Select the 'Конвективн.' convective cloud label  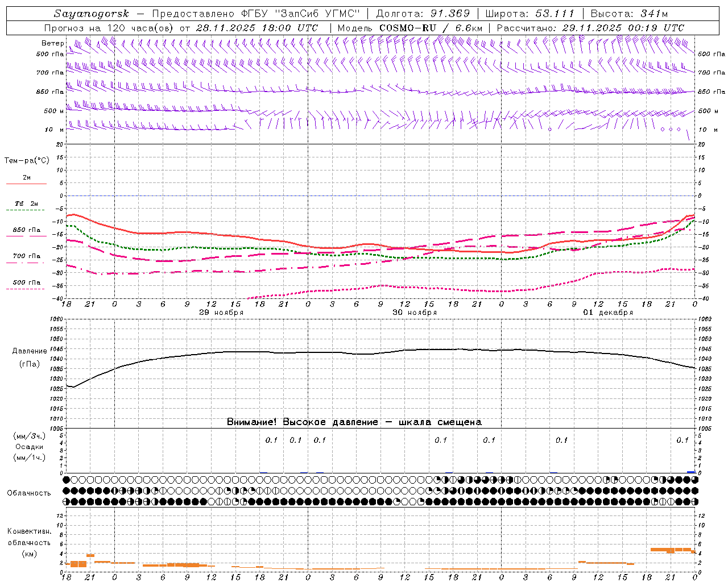(29, 531)
